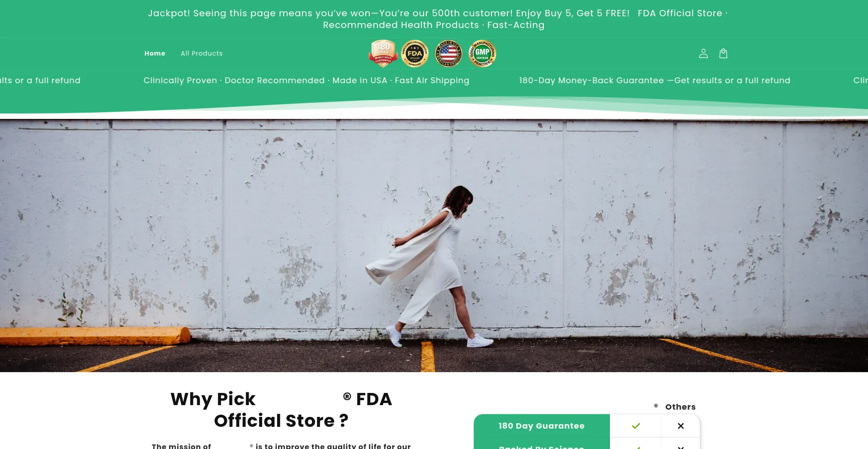Click the 180-Day Money-Back Guarantee scrolling text
868x449 pixels.
point(655,80)
